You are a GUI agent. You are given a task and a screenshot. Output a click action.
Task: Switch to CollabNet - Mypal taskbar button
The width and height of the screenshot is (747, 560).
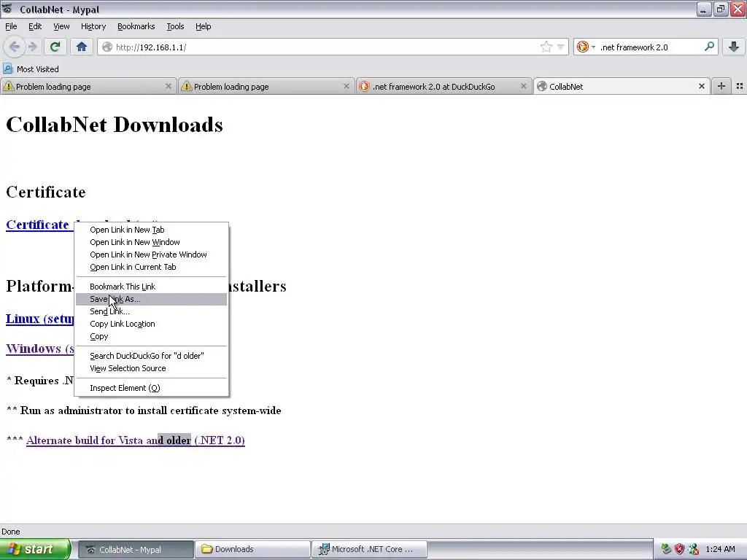click(136, 549)
